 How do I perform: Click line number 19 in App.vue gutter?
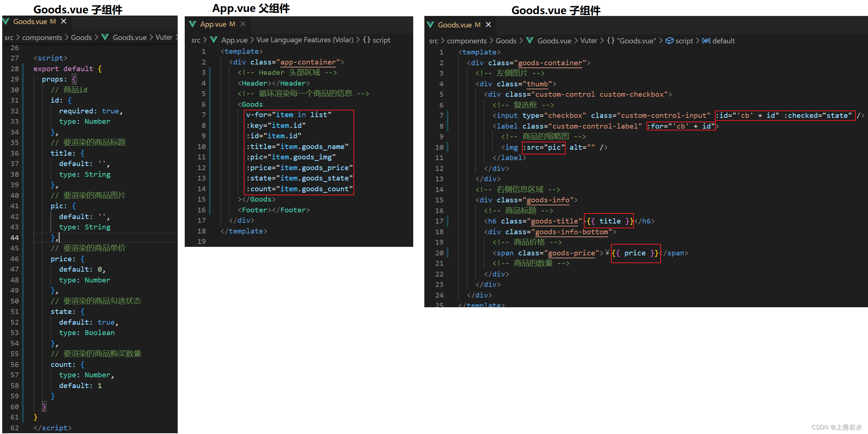click(201, 241)
